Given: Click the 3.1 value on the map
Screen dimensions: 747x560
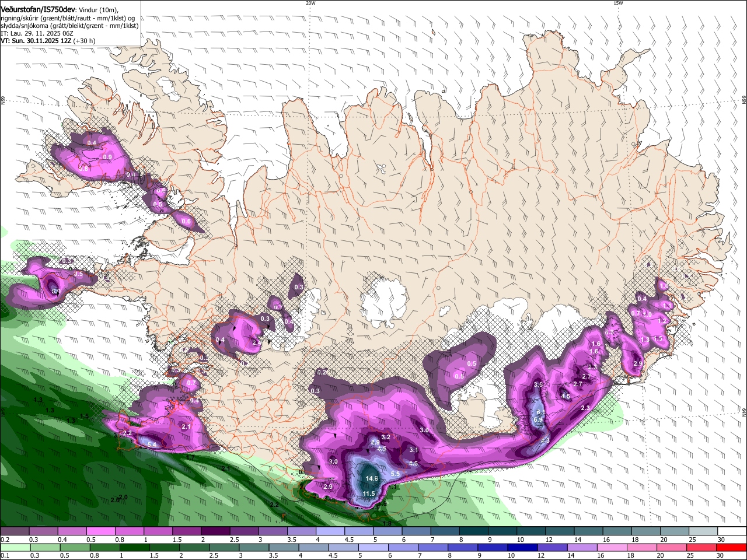Looking at the screenshot, I should (414, 450).
